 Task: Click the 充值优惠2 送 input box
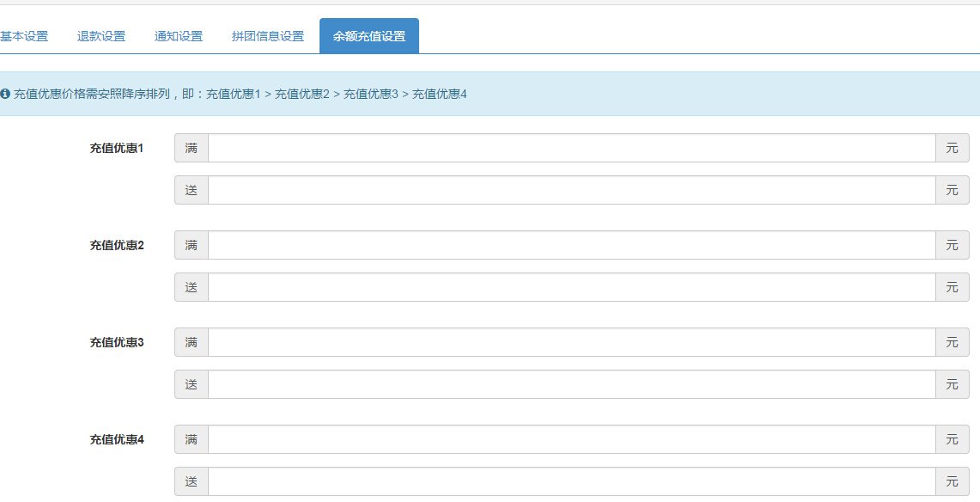pyautogui.click(x=572, y=287)
